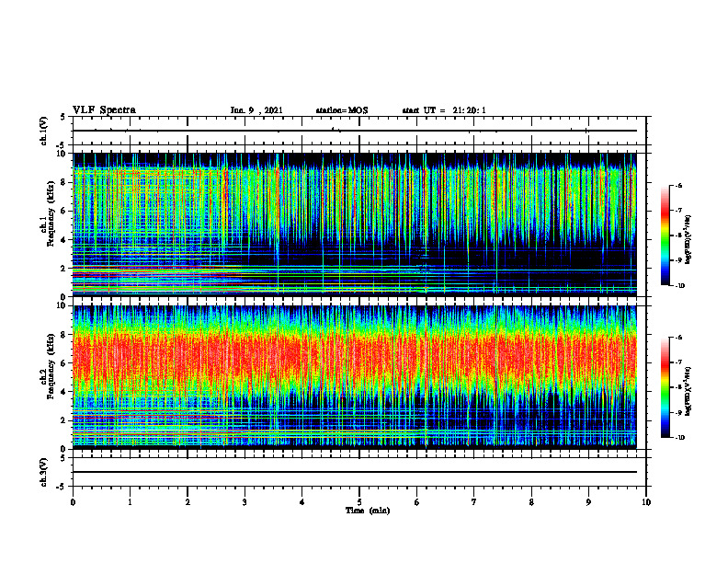Click the "start UT = 21:20: 1" text

[x=444, y=110]
